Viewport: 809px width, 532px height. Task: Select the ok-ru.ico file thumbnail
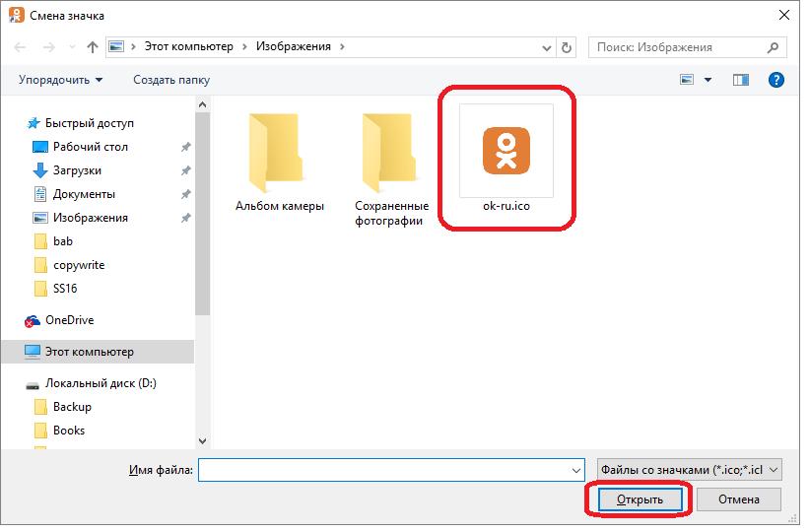point(505,151)
